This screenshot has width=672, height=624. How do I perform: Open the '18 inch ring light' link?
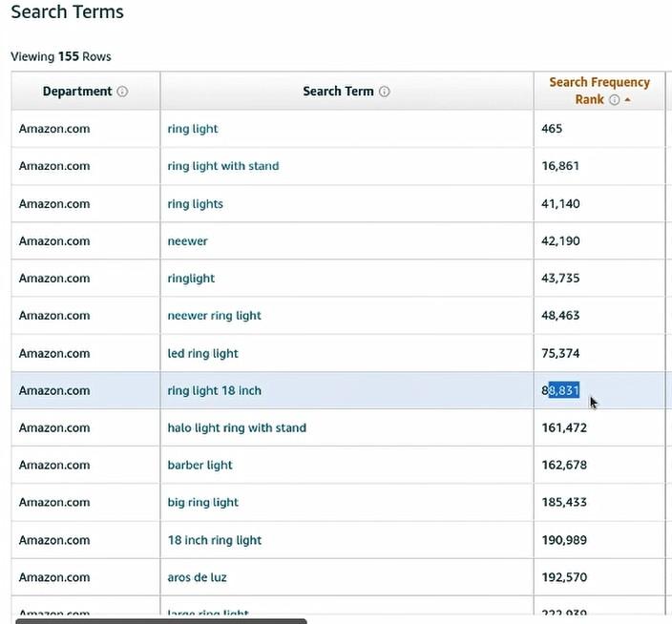(x=215, y=540)
